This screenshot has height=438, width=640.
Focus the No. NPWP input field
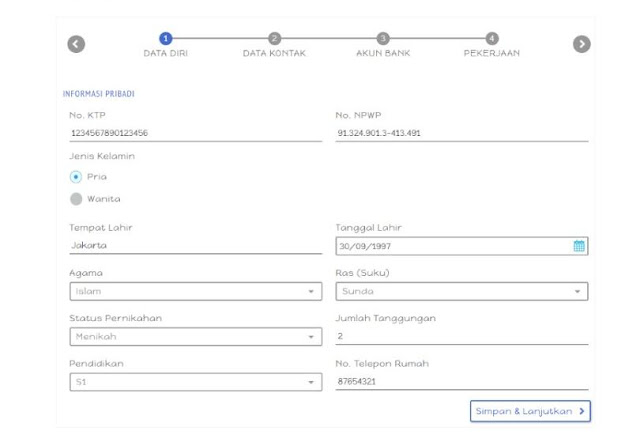tap(462, 133)
